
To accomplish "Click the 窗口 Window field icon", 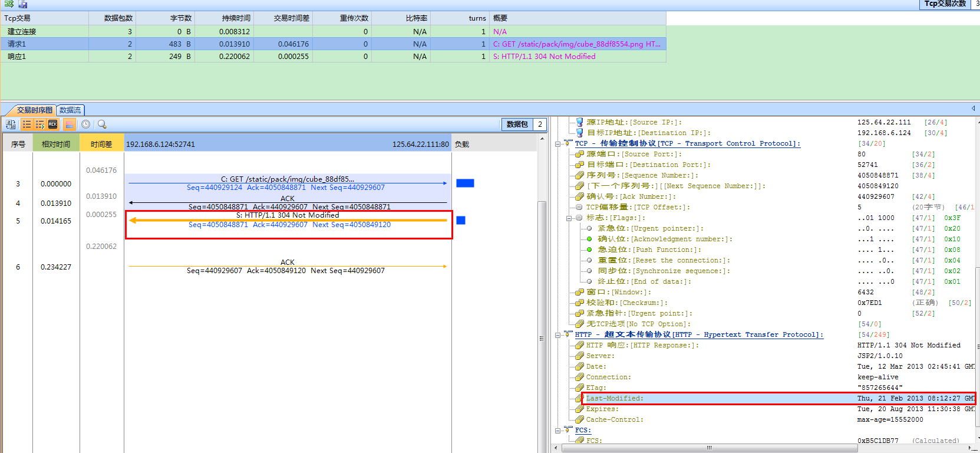I will point(579,292).
